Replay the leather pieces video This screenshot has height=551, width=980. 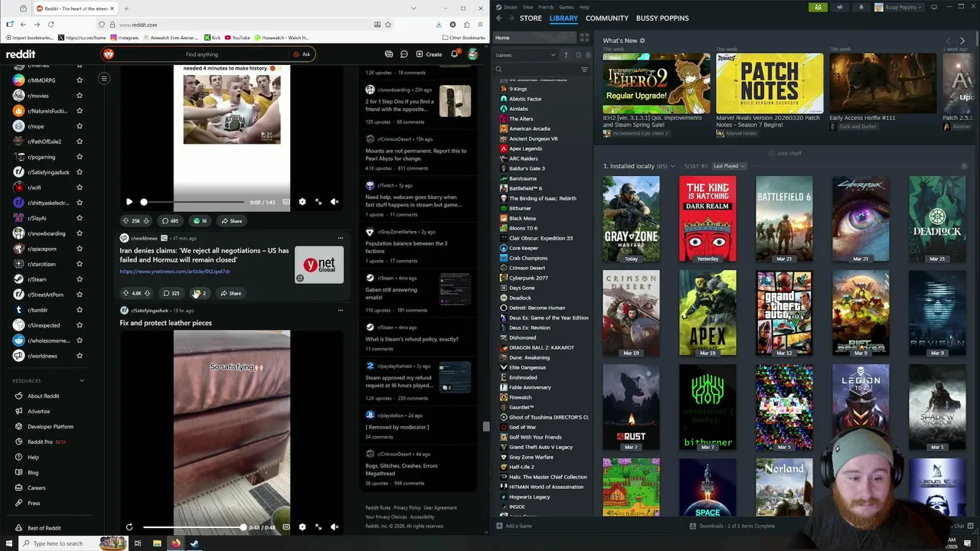tap(129, 527)
